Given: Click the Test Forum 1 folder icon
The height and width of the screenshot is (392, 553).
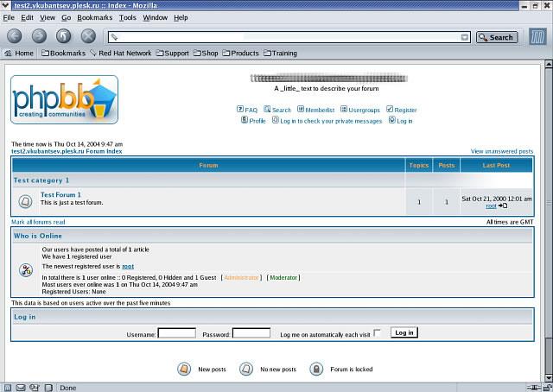Looking at the screenshot, I should tap(25, 202).
